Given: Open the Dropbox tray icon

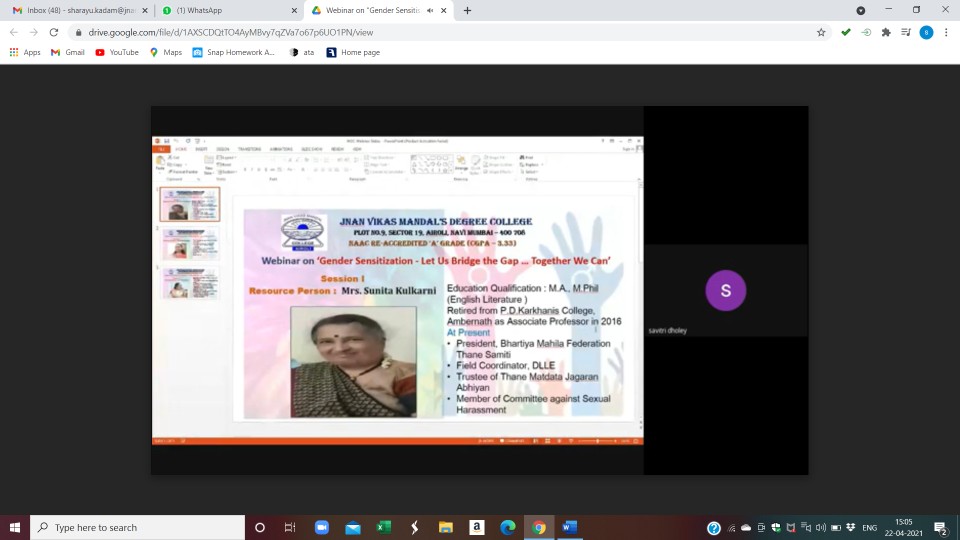Looking at the screenshot, I should pyautogui.click(x=850, y=528).
